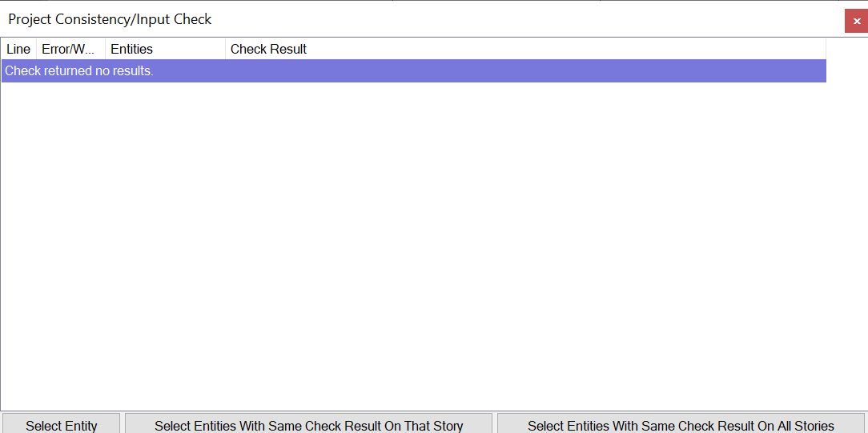Viewport: 868px width, 433px height.
Task: Sort results by Entities column header
Action: pyautogui.click(x=131, y=49)
